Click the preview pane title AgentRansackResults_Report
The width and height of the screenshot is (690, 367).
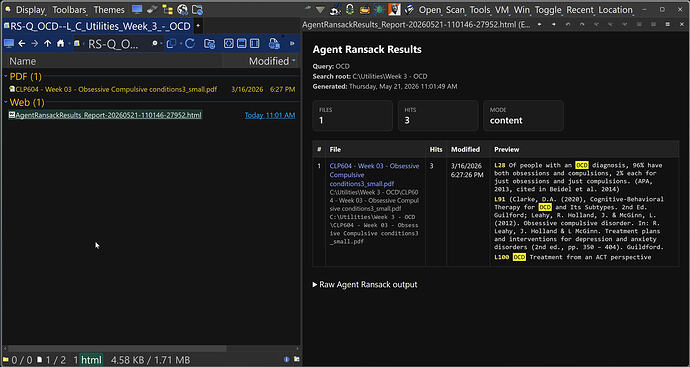click(416, 25)
